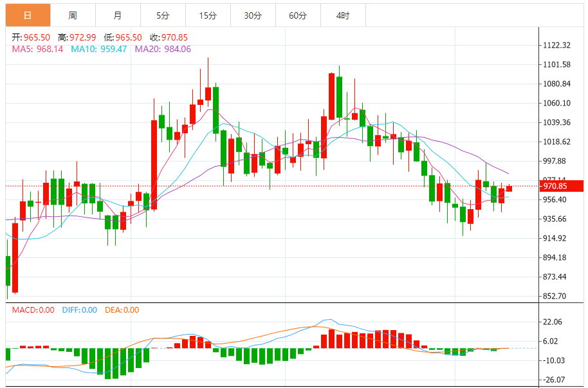Open the 15分 timeframe tab
Image resolution: width=588 pixels, height=388 pixels.
pyautogui.click(x=208, y=15)
